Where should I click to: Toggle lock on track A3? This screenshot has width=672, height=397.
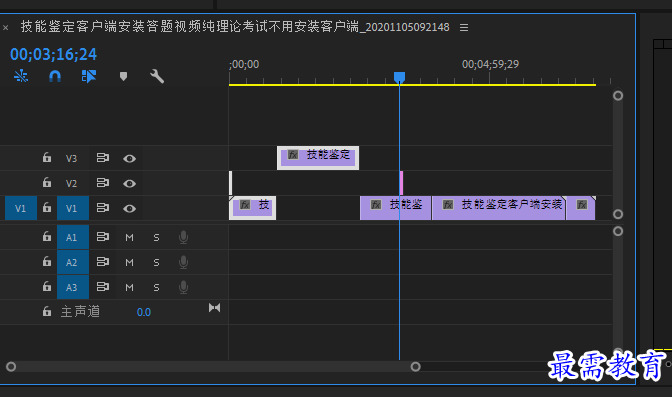pos(47,286)
